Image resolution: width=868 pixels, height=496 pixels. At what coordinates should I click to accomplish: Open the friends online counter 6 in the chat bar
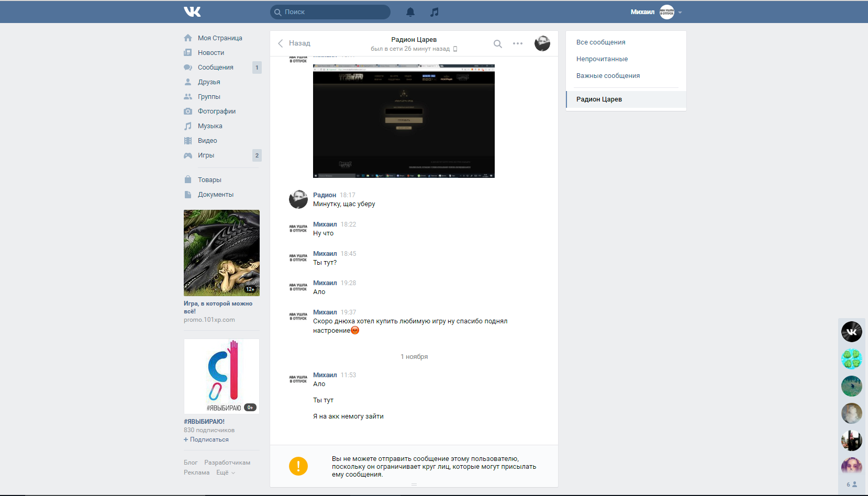pos(852,484)
